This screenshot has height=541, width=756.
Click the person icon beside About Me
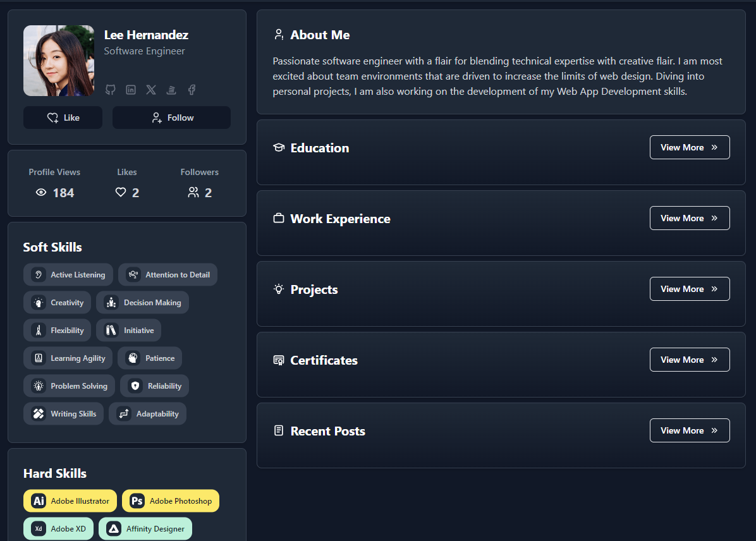tap(279, 34)
